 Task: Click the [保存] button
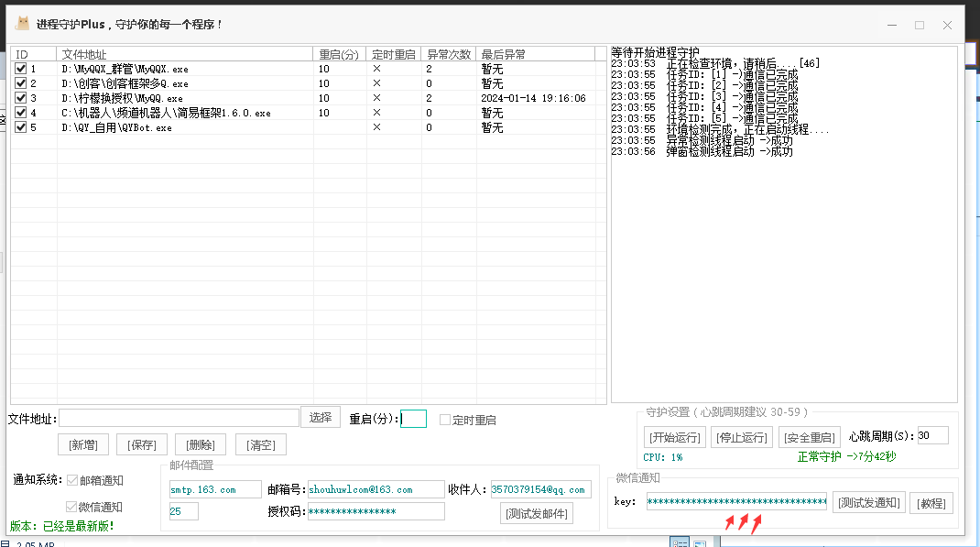coord(142,445)
